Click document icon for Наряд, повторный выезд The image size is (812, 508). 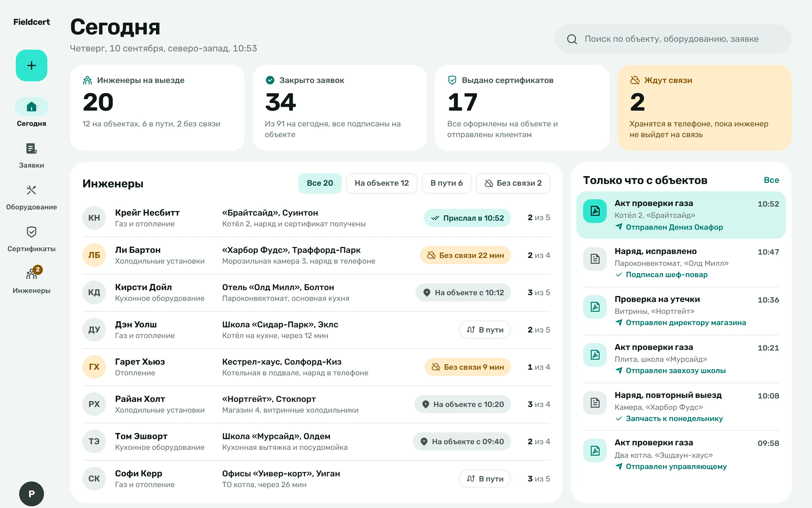[595, 403]
